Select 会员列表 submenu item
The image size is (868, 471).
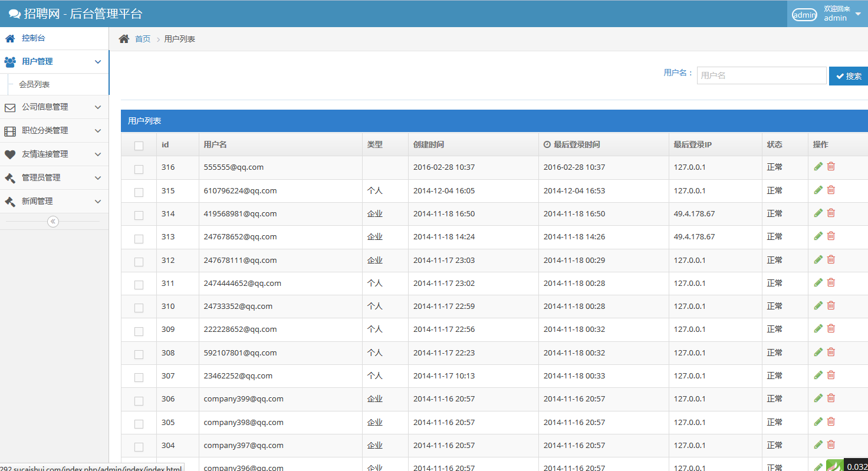(34, 85)
